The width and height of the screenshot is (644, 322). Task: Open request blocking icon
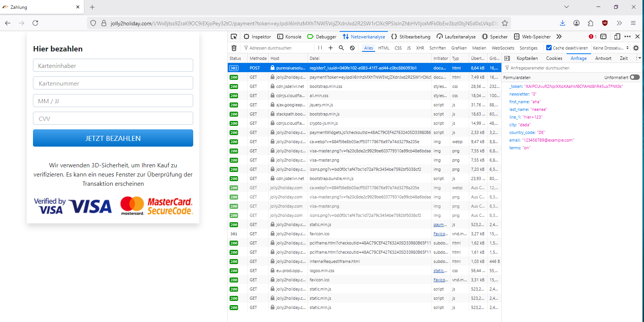[352, 48]
